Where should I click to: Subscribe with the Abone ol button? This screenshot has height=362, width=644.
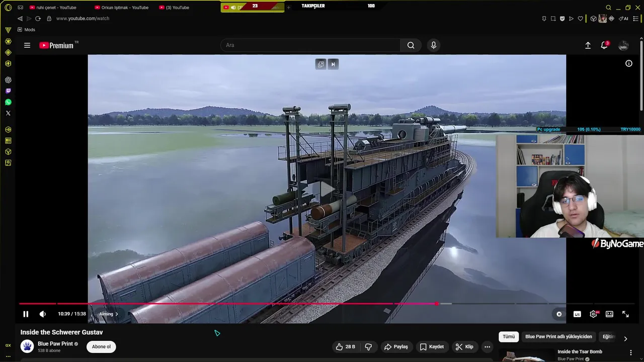[x=101, y=346]
